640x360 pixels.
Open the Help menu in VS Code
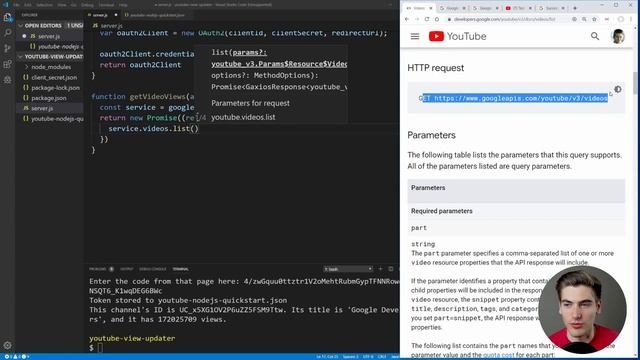tap(123, 5)
